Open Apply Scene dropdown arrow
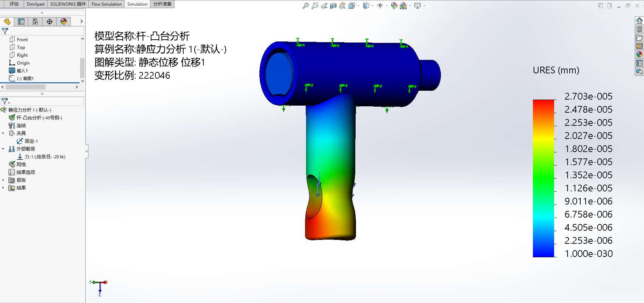This screenshot has height=303, width=644. point(410,6)
